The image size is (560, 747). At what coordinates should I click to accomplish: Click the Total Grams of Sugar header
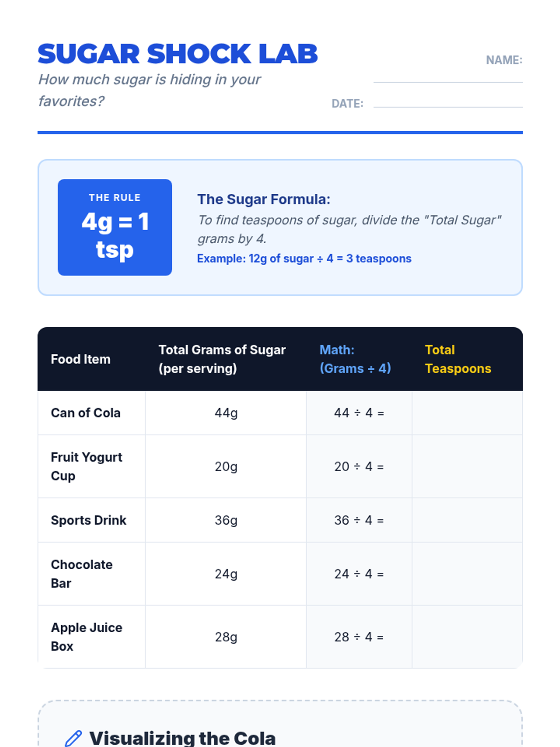point(222,359)
